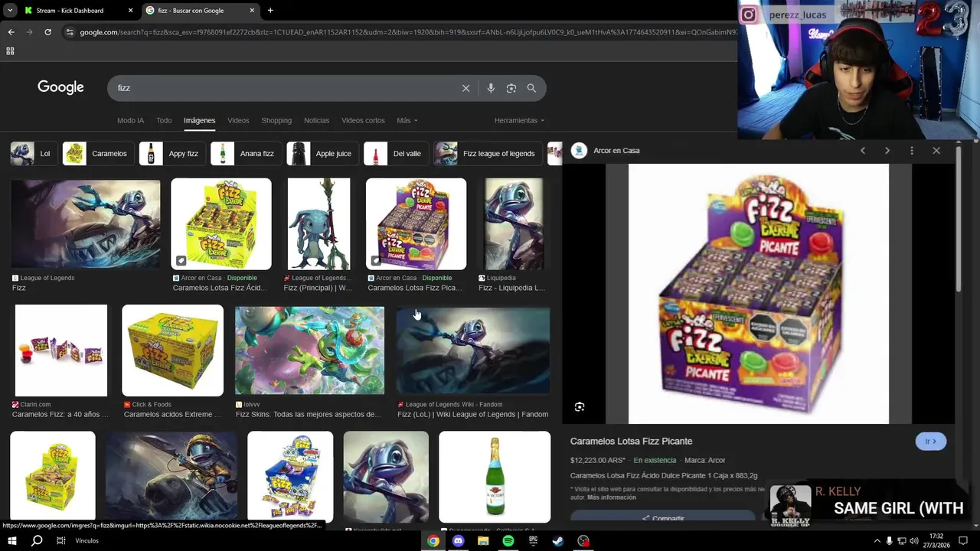This screenshot has width=980, height=551.
Task: Open the Liquipedia Fizz thumbnail
Action: point(514,224)
